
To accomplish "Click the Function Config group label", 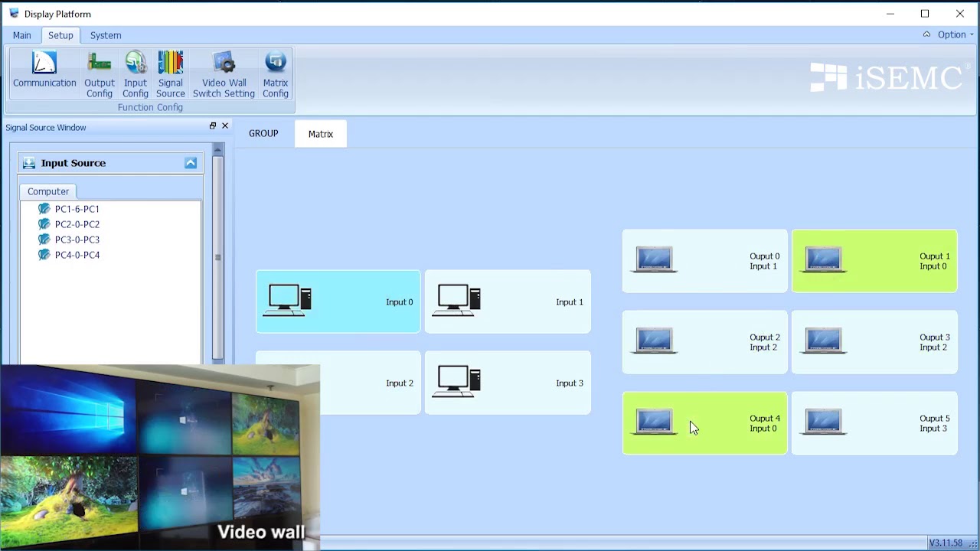I will [x=150, y=107].
